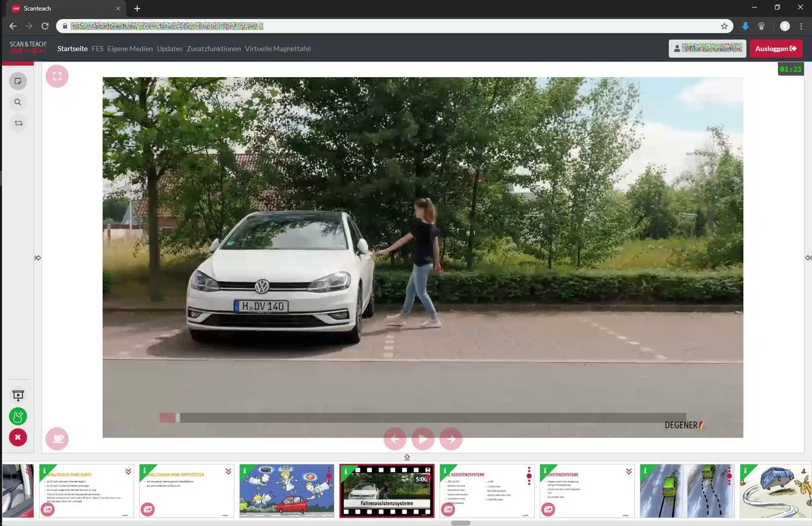812x526 pixels.
Task: Open the Zusatzfunktionen menu
Action: point(214,49)
